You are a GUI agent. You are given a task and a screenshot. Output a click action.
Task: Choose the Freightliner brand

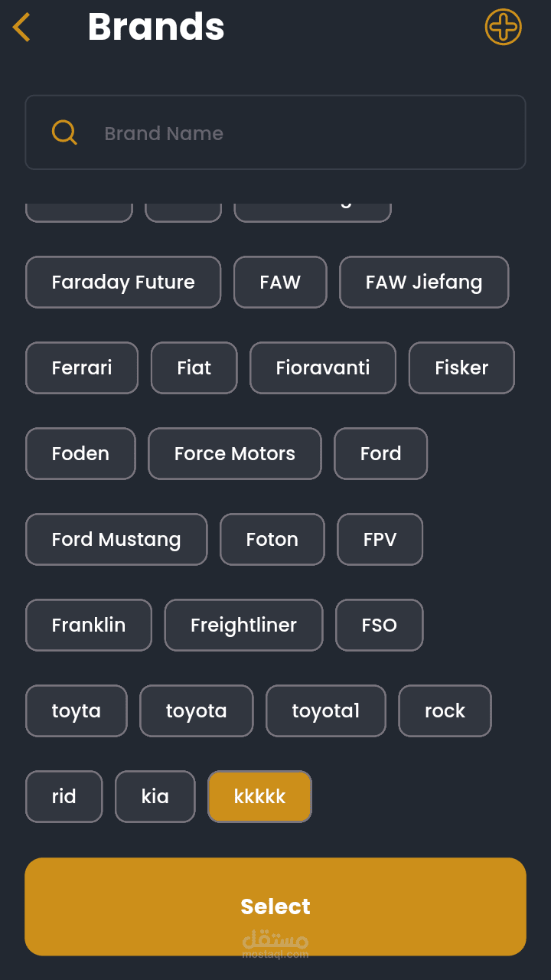tap(243, 625)
